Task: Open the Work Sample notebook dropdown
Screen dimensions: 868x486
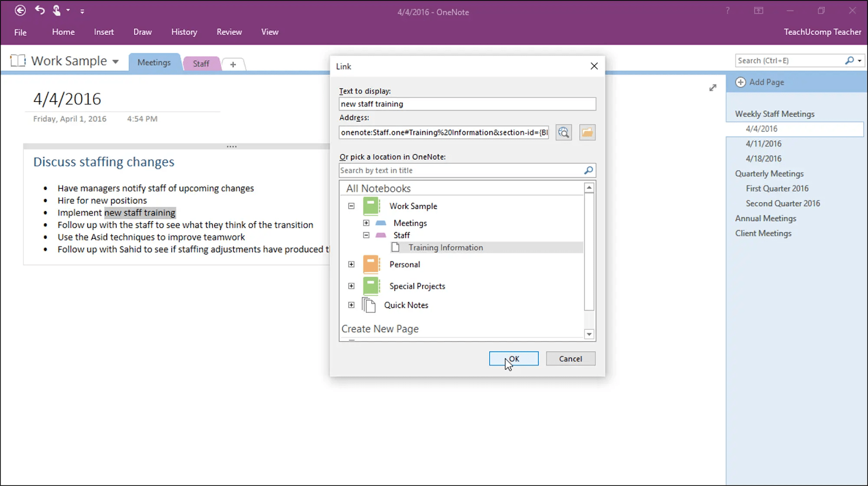Action: [116, 61]
